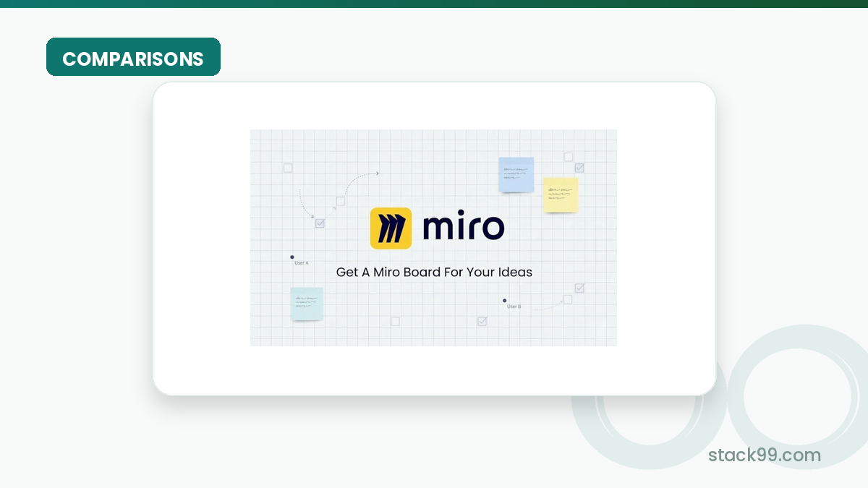Click the blue sticky note

coord(516,175)
